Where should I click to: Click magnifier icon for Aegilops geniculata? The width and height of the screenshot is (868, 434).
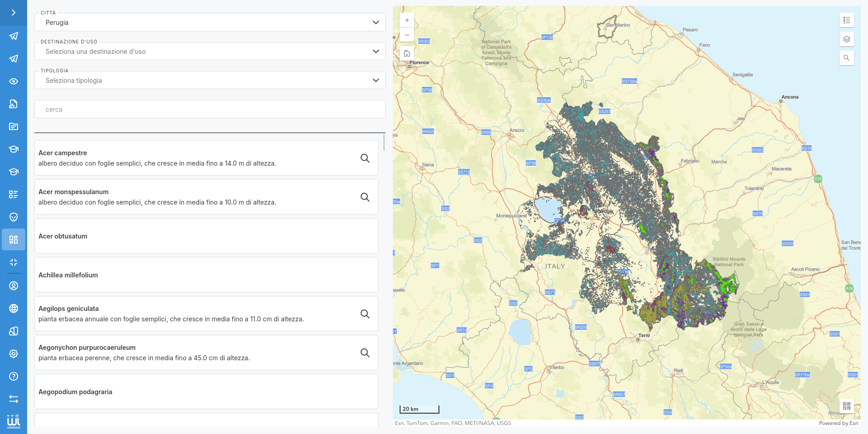pyautogui.click(x=365, y=314)
